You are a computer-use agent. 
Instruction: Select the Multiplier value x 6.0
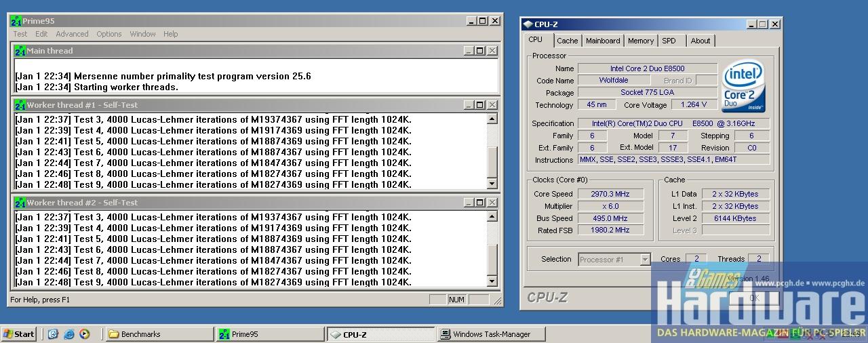(x=610, y=206)
